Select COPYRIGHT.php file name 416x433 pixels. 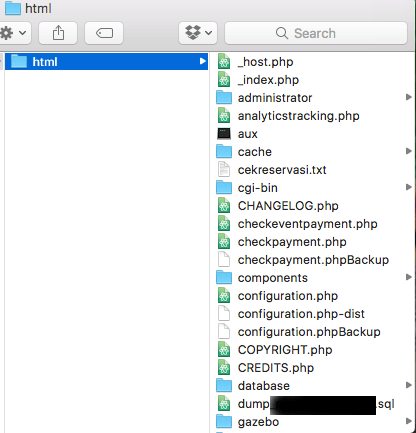coord(285,350)
